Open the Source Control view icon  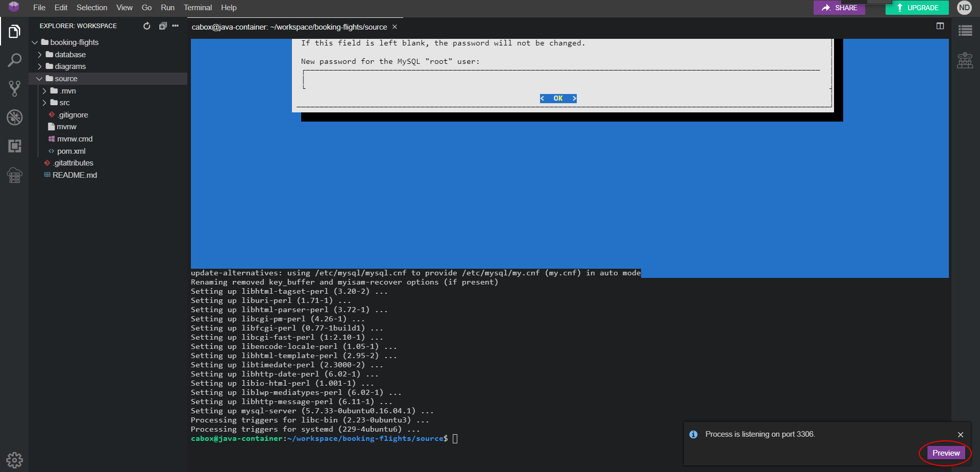[14, 88]
